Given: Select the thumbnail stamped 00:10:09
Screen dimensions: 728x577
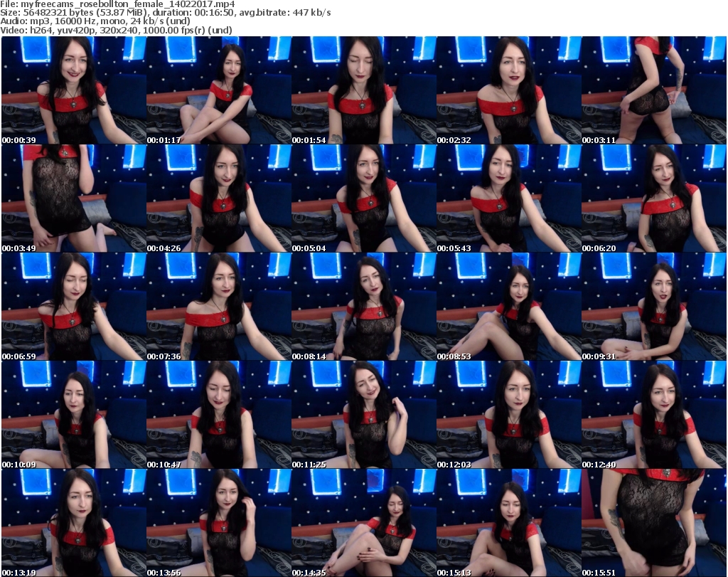Looking at the screenshot, I should click(x=74, y=415).
